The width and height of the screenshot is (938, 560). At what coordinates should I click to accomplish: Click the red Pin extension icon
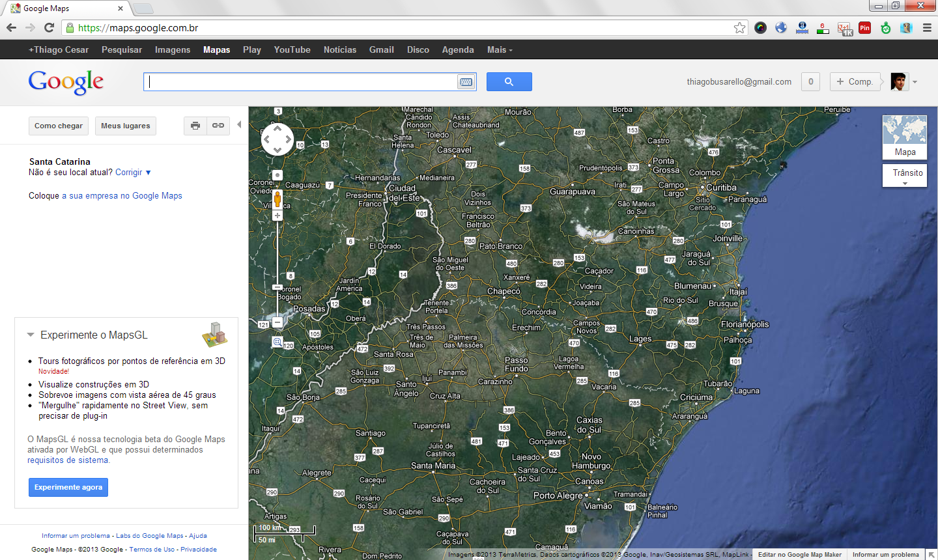tap(864, 27)
